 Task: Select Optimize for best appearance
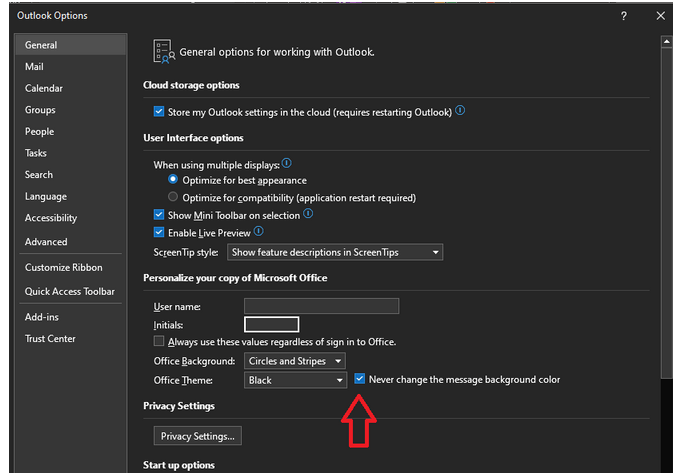click(x=173, y=179)
